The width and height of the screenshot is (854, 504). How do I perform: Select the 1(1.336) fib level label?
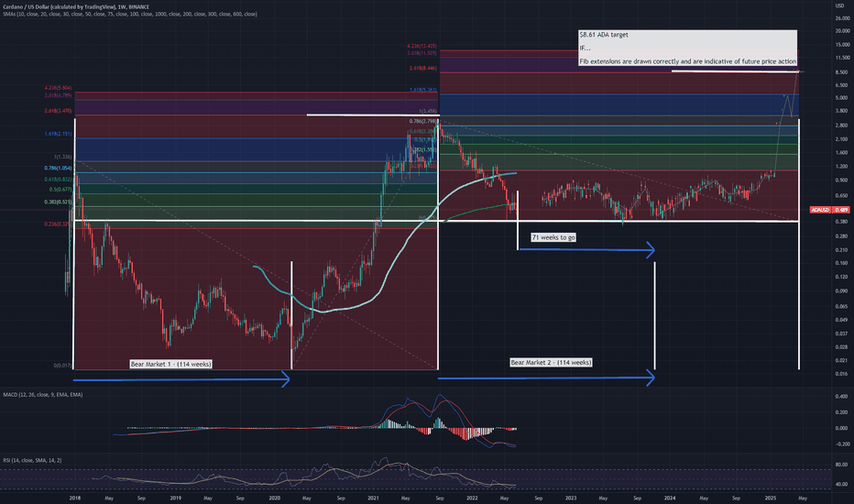tap(62, 157)
